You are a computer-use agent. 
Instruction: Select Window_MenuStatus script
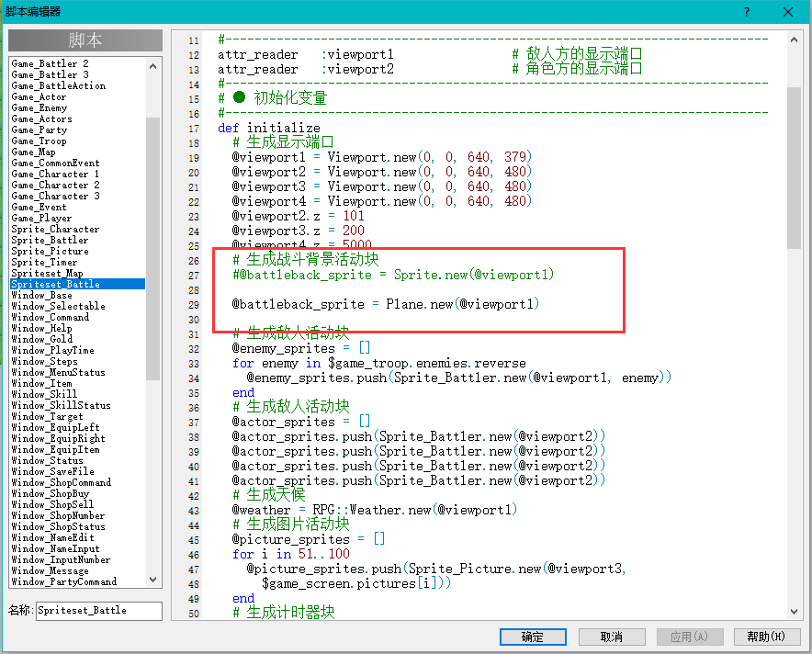(58, 372)
